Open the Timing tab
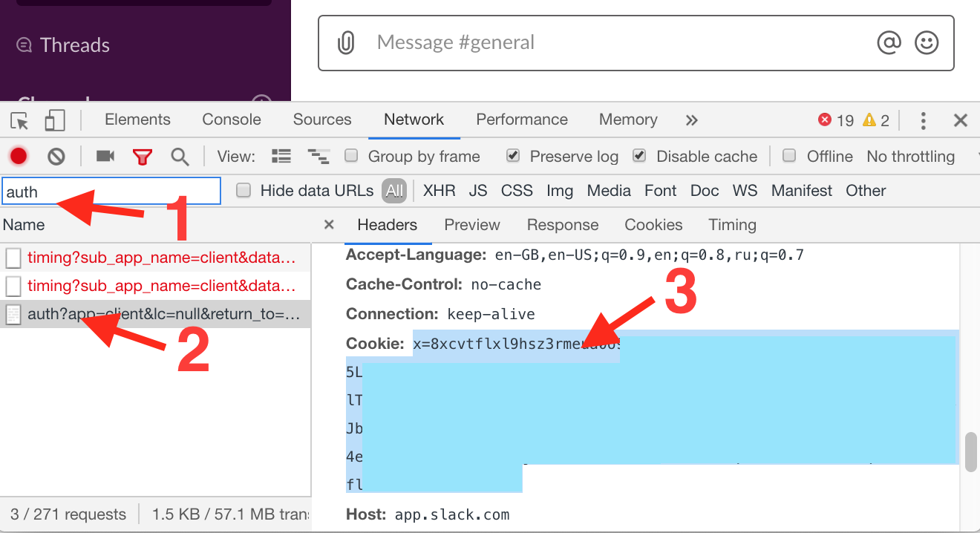The image size is (980, 533). (732, 225)
